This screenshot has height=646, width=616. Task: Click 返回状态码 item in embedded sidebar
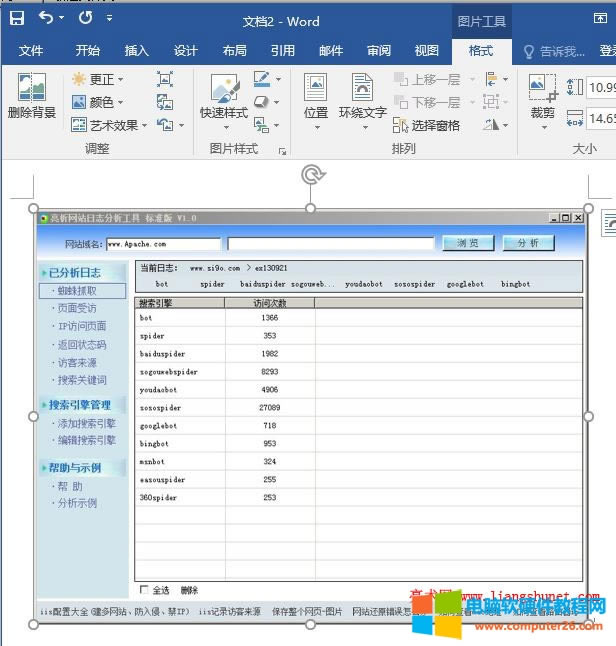(x=81, y=345)
